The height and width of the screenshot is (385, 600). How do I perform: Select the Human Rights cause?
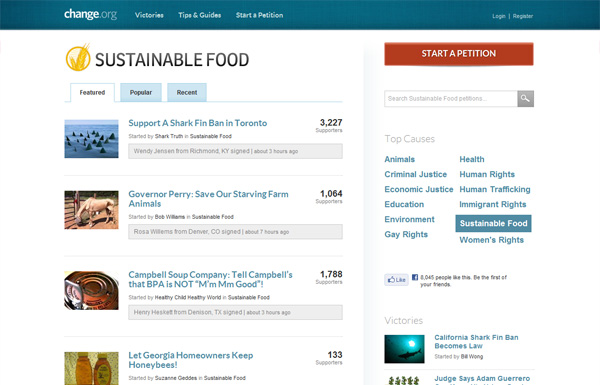click(487, 175)
